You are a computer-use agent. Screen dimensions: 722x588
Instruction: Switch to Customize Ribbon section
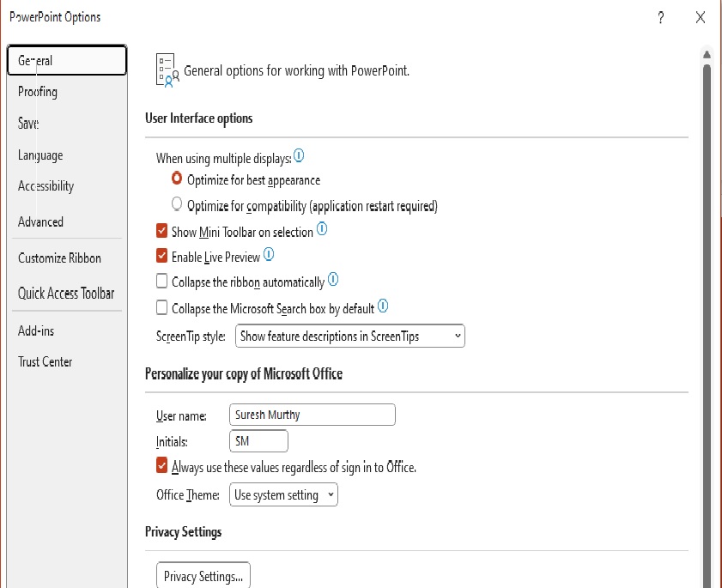click(x=59, y=258)
